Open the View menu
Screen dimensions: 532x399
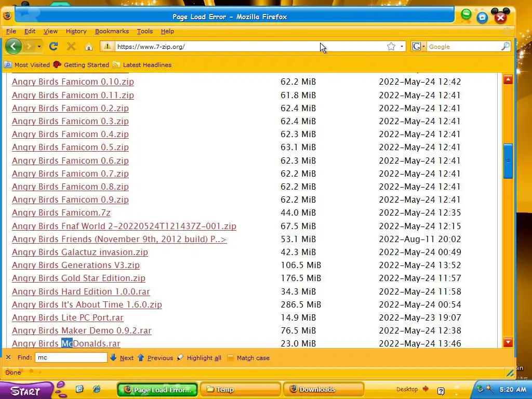coord(50,31)
